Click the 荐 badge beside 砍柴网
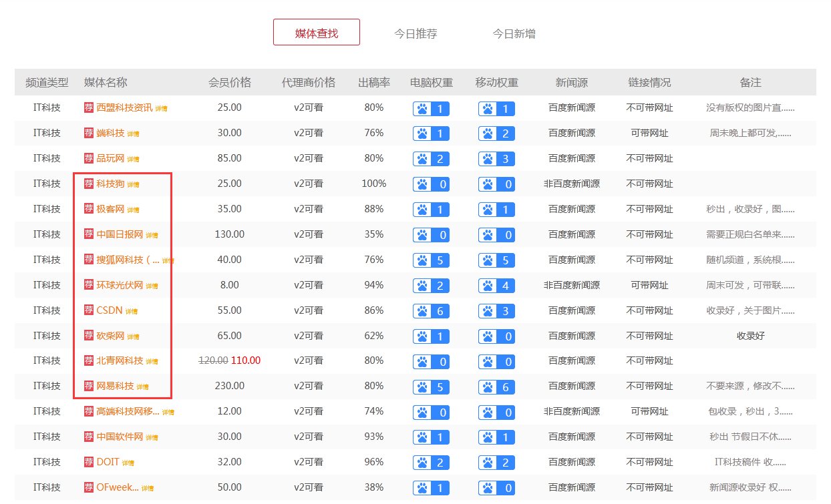 click(88, 335)
